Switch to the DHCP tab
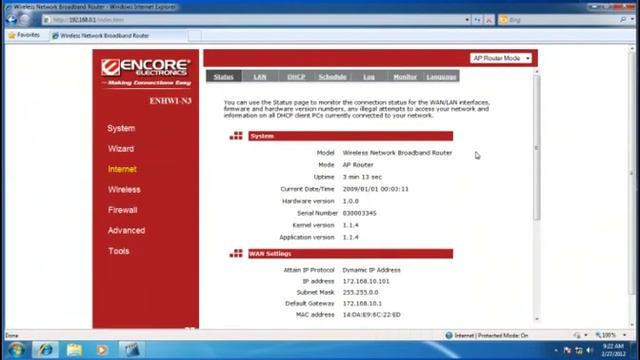This screenshot has width=640, height=360. point(296,77)
